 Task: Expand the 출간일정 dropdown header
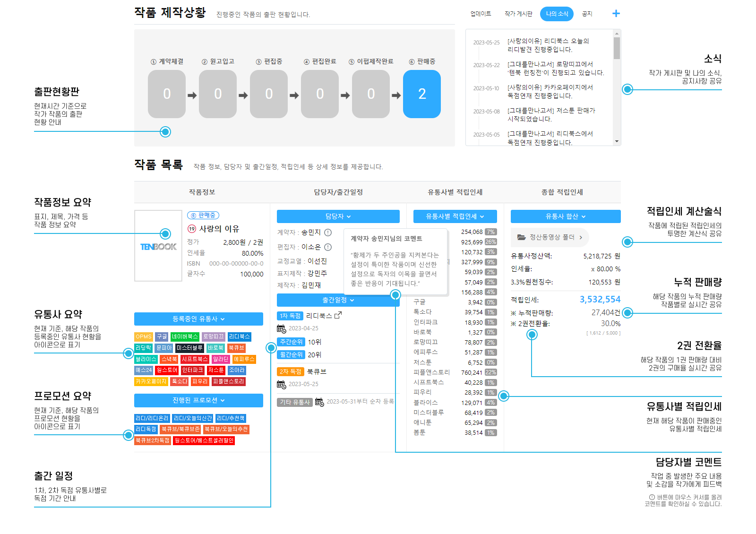coord(338,300)
